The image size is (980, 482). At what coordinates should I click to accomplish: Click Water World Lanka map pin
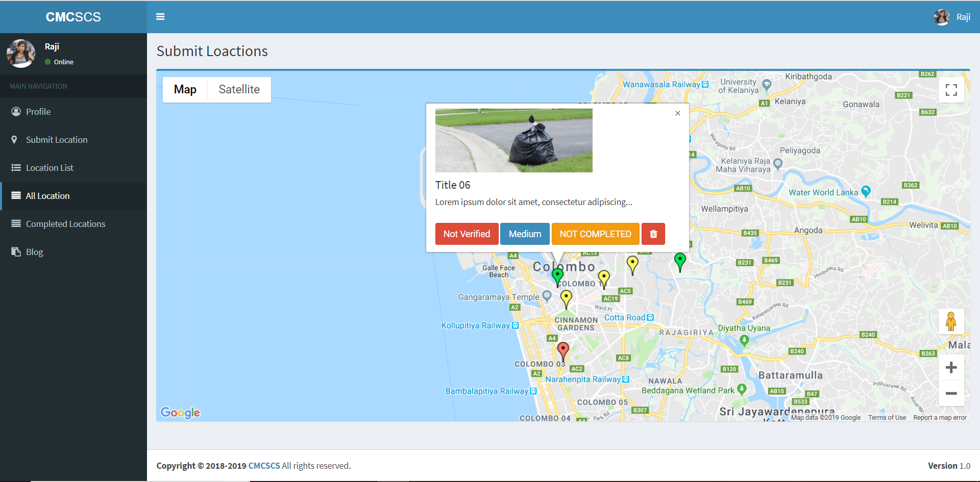pos(866,192)
